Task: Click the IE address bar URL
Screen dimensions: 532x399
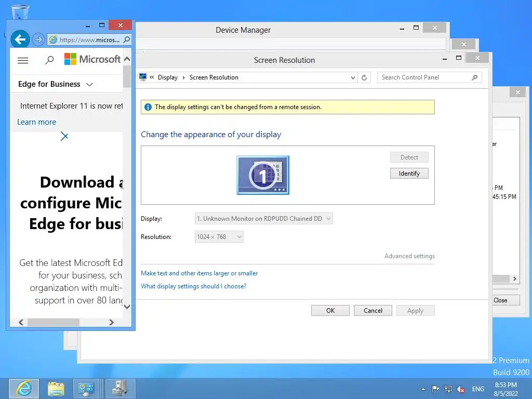Action: [x=89, y=39]
